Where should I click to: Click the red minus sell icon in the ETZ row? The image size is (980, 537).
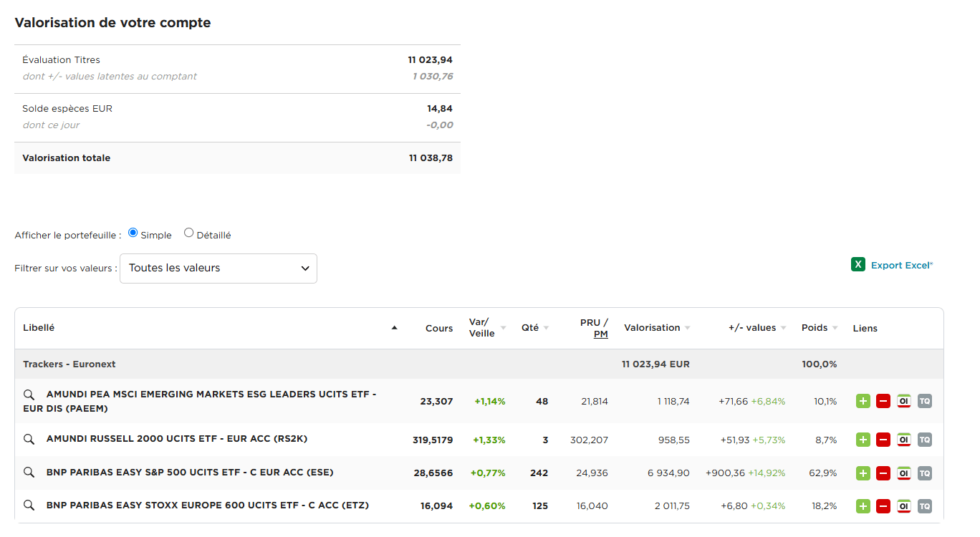(x=883, y=506)
